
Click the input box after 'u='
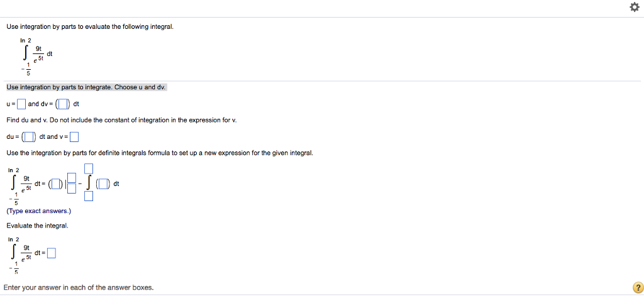pyautogui.click(x=21, y=104)
